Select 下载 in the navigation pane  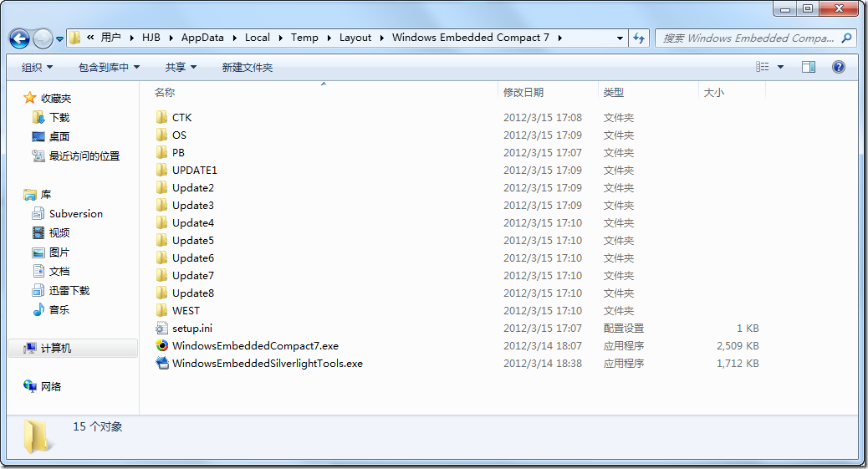click(59, 117)
